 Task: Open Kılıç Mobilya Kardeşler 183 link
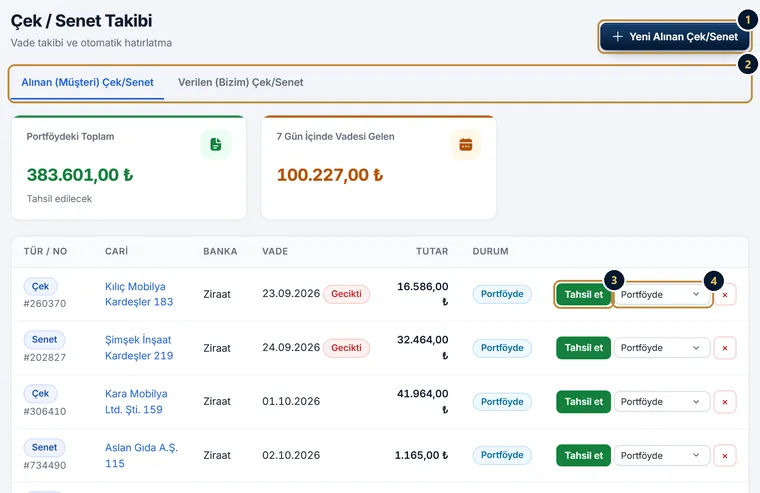(x=139, y=294)
